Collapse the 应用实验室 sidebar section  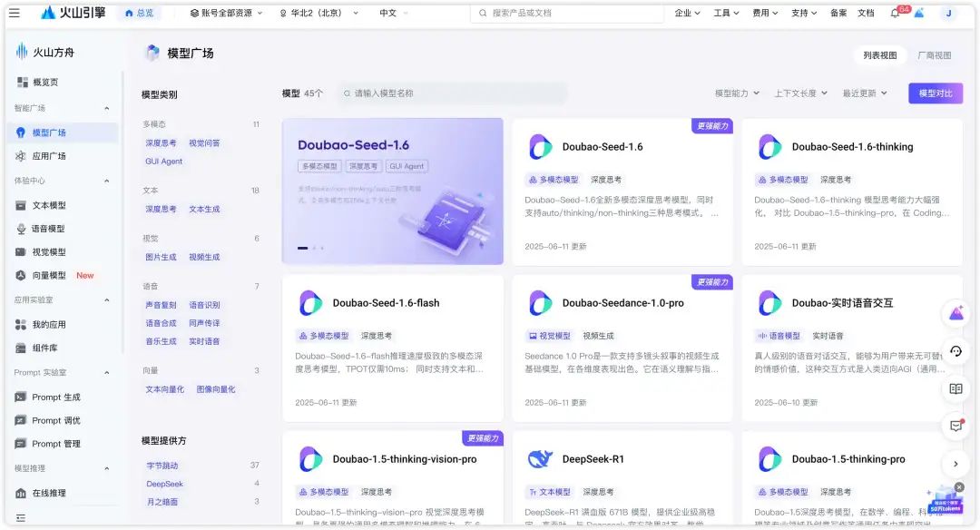tap(107, 300)
